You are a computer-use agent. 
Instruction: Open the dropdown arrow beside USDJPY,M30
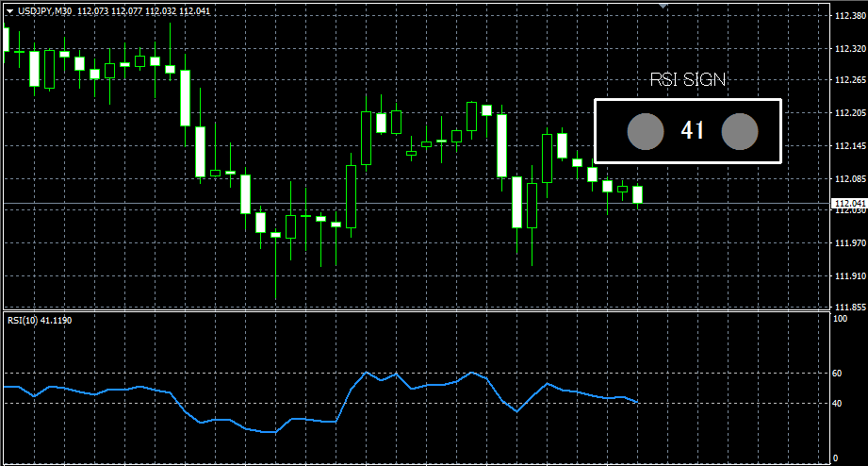pyautogui.click(x=8, y=10)
